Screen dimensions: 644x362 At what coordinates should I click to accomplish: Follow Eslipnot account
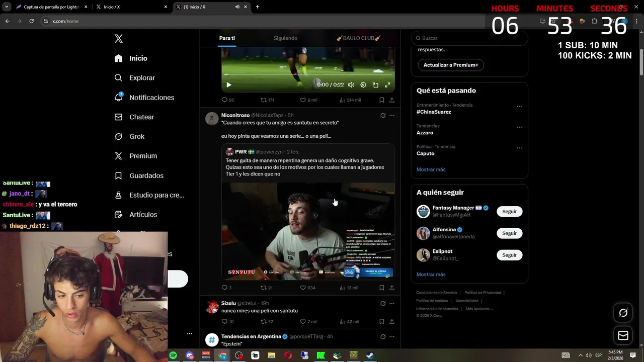[509, 255]
